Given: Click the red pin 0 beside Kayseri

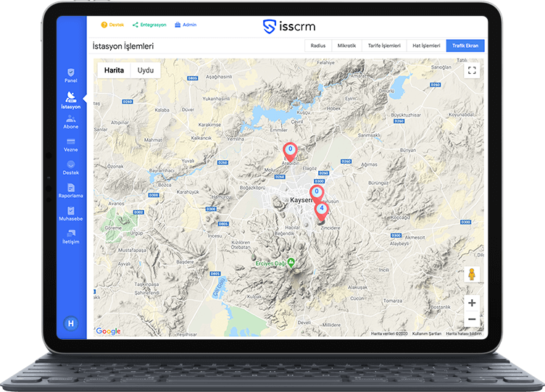Looking at the screenshot, I should (x=317, y=193).
